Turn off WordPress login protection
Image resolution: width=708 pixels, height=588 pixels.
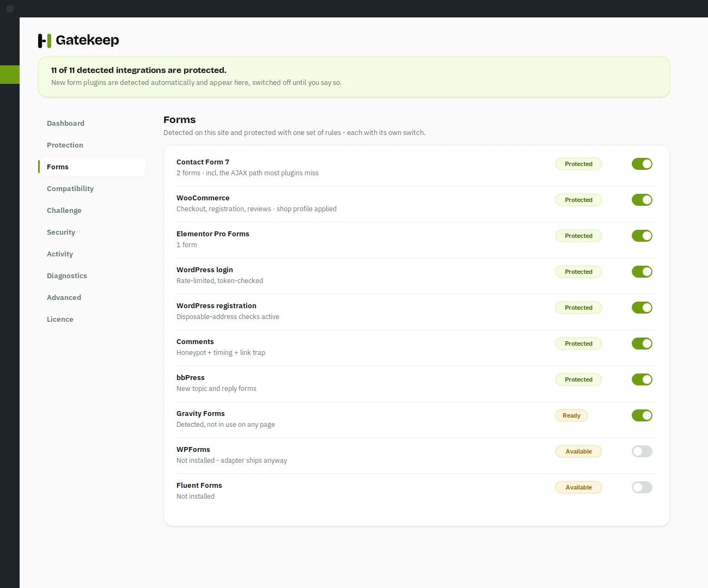coord(642,272)
